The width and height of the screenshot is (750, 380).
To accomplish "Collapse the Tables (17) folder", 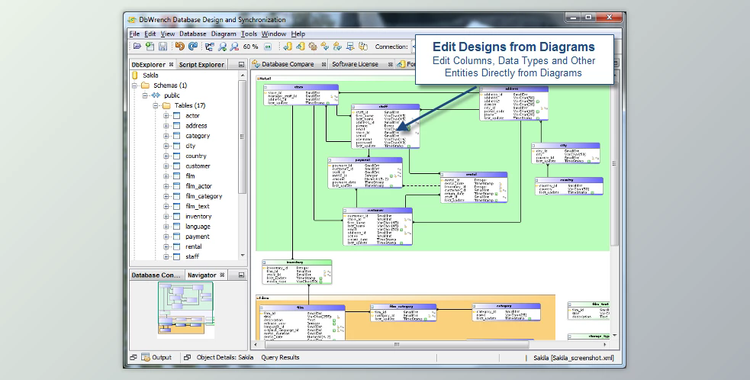I will coord(155,106).
